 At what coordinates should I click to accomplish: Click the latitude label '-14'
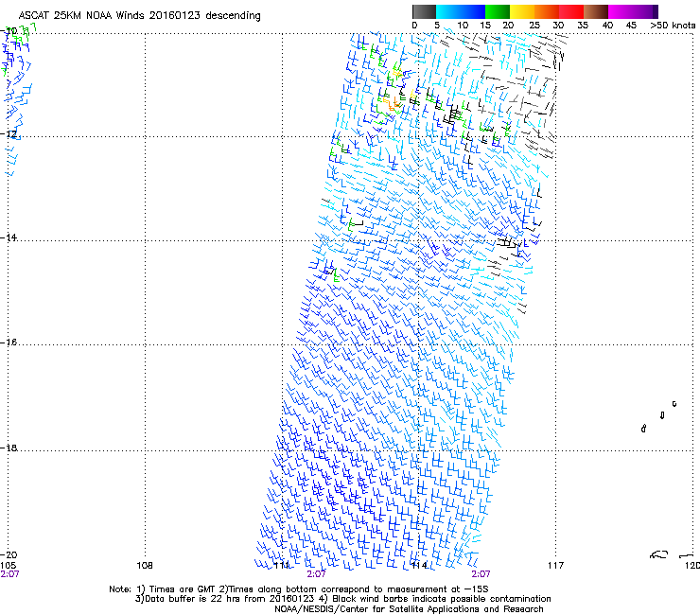tap(9, 237)
